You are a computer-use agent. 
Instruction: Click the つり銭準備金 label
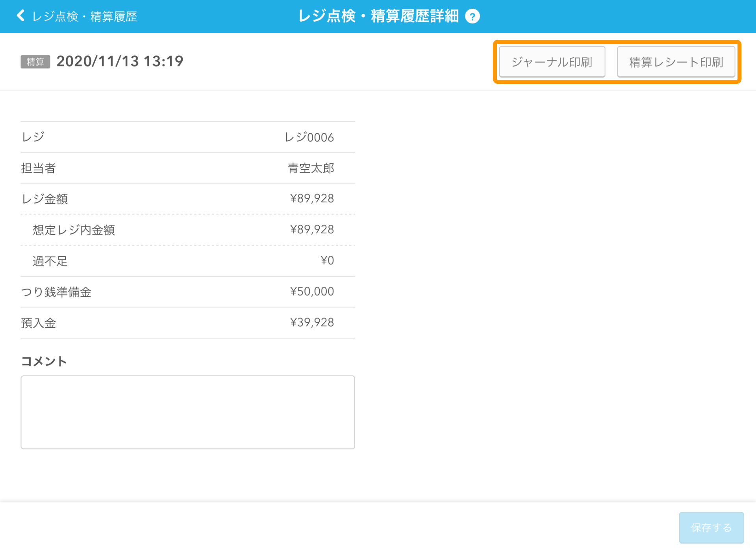coord(56,292)
